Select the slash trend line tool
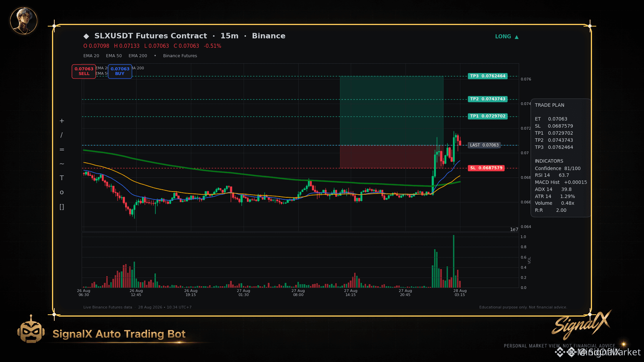This screenshot has height=362, width=644. click(62, 135)
